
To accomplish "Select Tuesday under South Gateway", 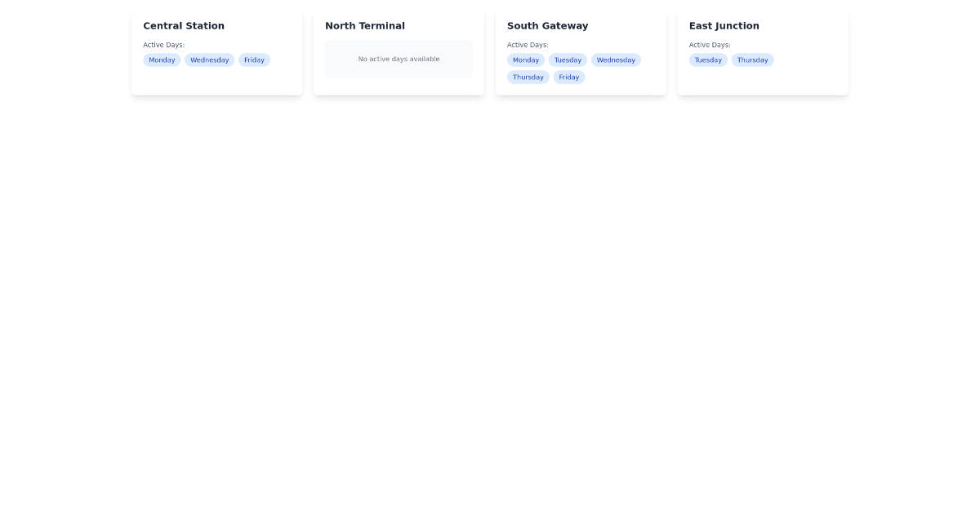I will coord(568,60).
